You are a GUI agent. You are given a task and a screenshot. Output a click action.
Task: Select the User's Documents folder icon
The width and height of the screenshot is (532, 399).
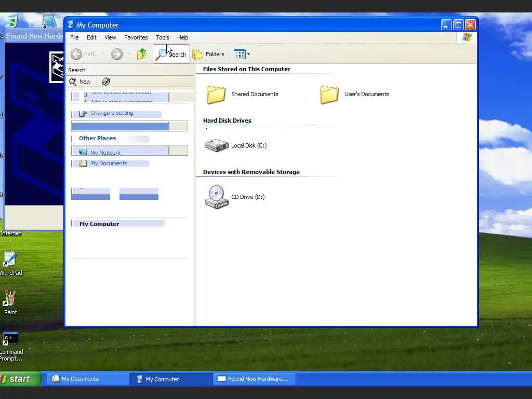(x=329, y=95)
